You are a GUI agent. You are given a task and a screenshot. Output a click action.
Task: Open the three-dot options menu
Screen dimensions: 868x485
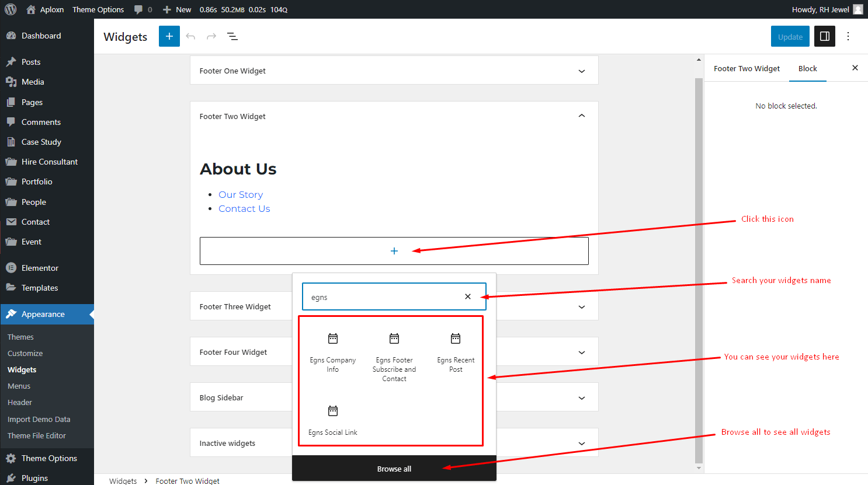848,36
